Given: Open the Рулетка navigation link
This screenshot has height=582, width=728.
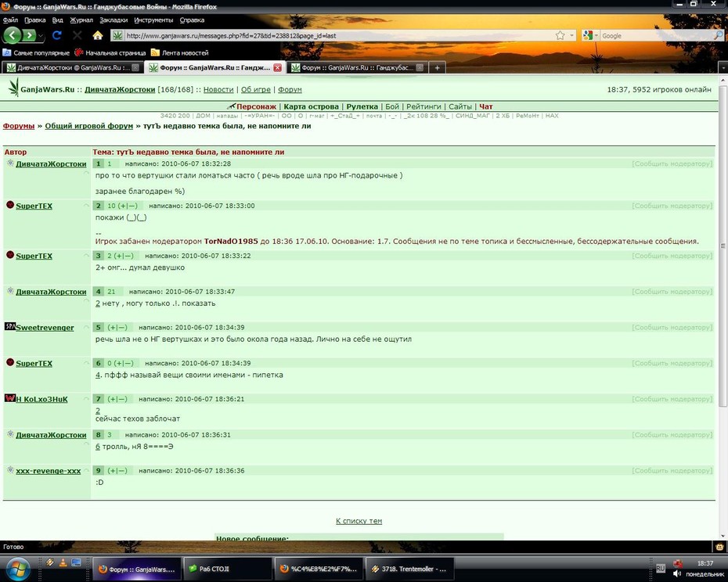Looking at the screenshot, I should [x=362, y=106].
